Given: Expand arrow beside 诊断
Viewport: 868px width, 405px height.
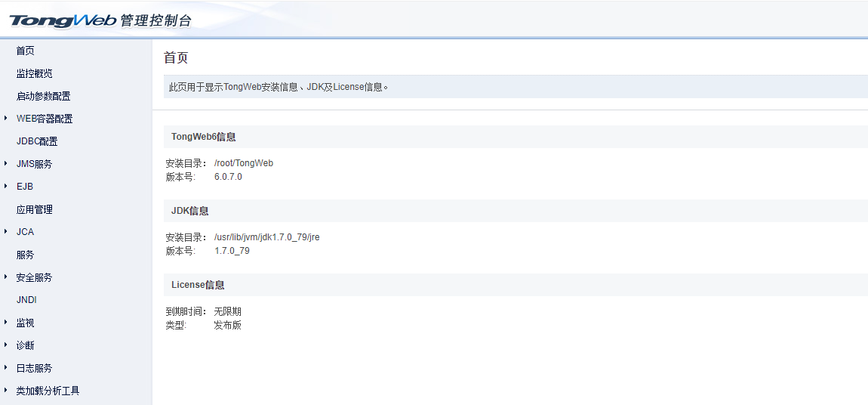Looking at the screenshot, I should (x=5, y=345).
